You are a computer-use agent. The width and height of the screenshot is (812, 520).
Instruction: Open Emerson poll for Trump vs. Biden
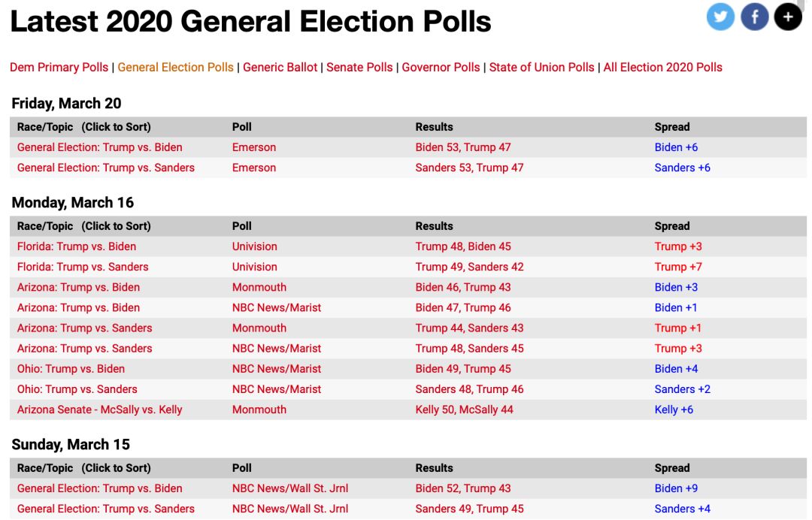(x=253, y=147)
